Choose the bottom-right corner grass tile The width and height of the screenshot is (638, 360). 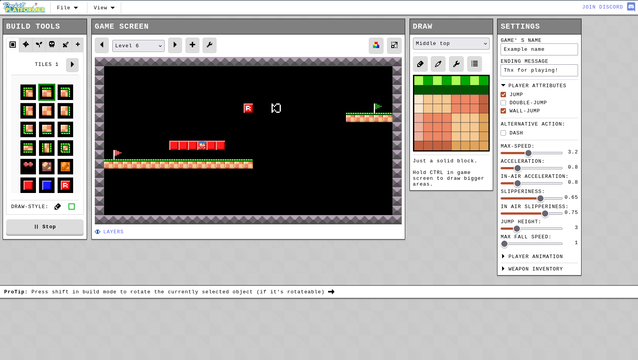[65, 129]
